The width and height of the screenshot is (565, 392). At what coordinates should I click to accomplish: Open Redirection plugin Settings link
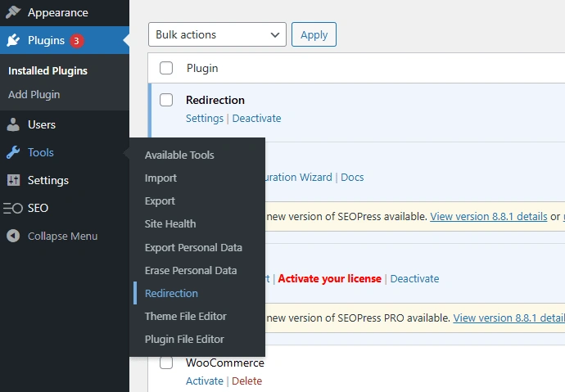[x=205, y=119]
